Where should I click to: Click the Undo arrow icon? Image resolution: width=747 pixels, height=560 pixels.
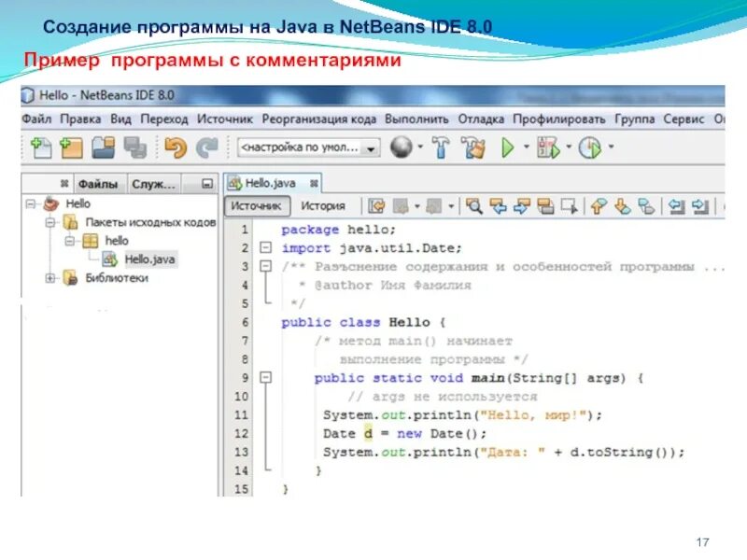(176, 147)
